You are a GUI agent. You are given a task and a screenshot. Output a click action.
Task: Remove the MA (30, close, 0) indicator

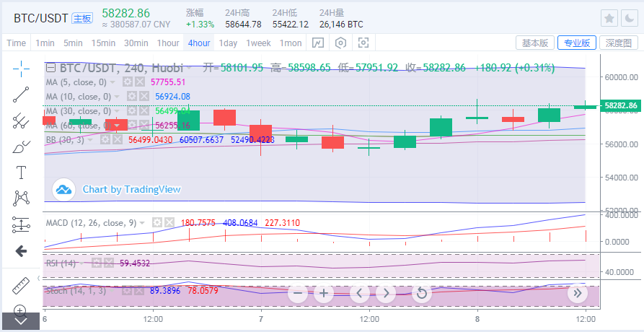pos(144,111)
